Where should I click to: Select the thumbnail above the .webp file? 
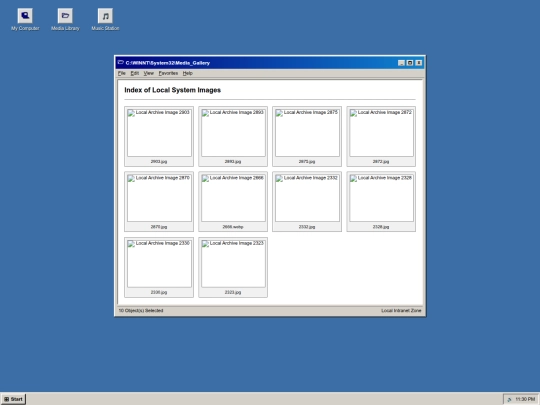coord(233,198)
